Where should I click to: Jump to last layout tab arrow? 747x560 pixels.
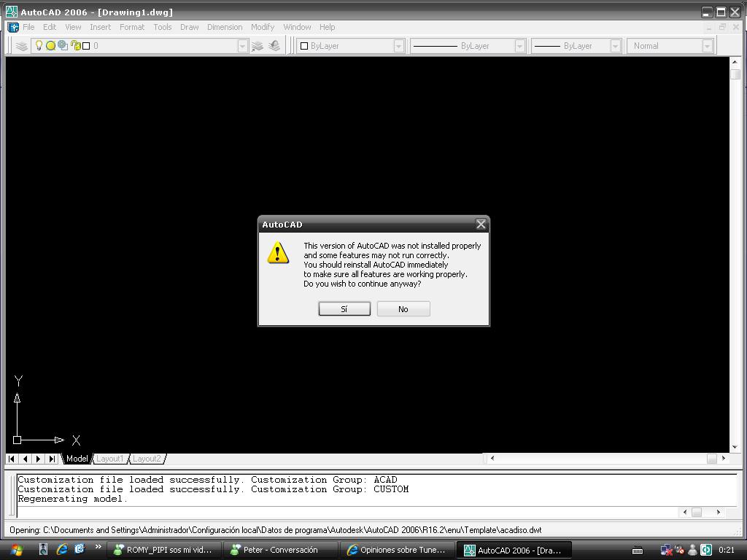click(x=52, y=459)
